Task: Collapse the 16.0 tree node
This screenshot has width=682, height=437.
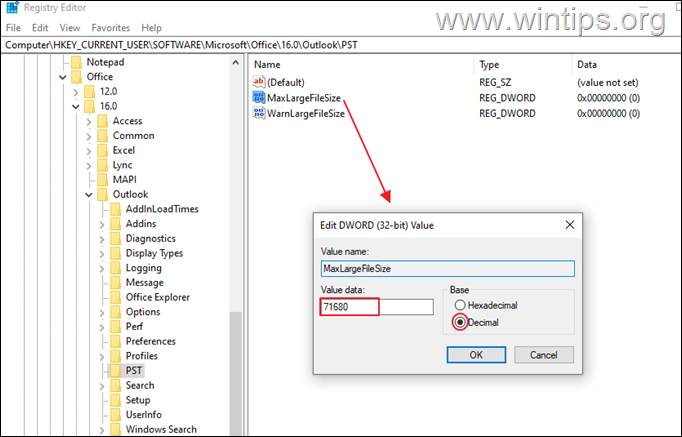Action: (76, 107)
